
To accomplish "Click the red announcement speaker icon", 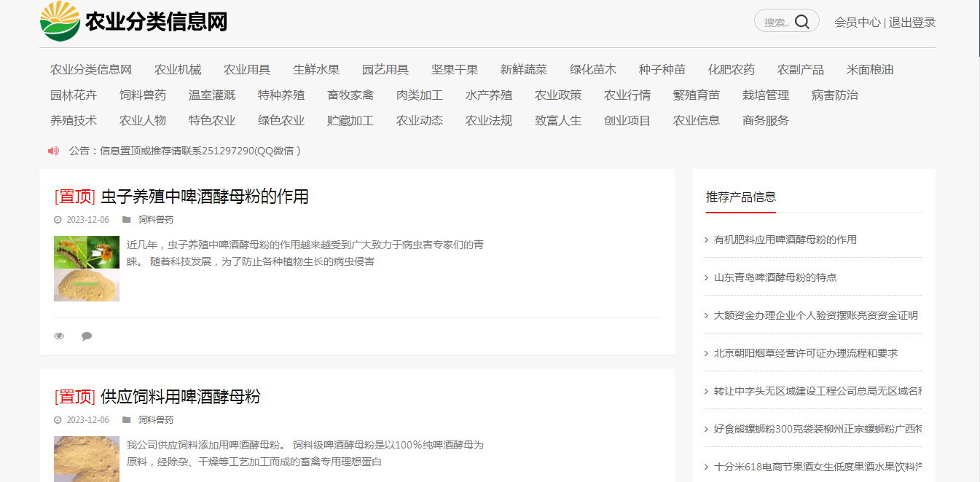I will 52,151.
